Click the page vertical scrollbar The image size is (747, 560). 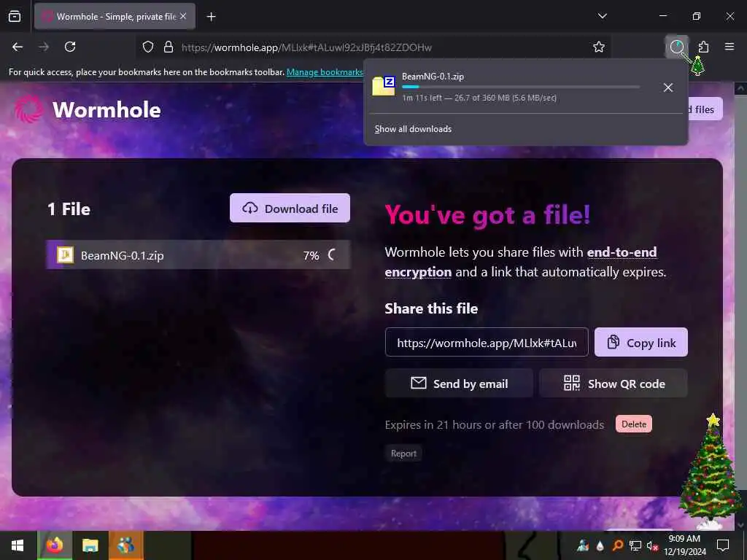coord(740,305)
